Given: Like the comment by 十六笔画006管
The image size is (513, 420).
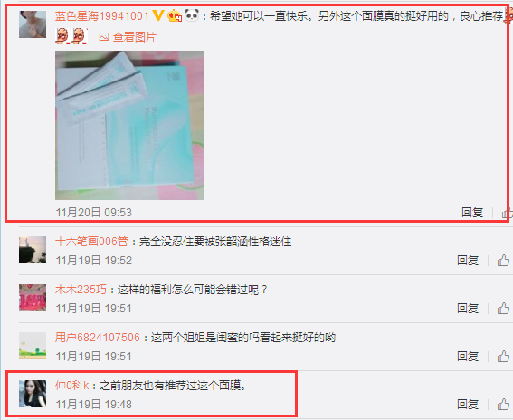Looking at the screenshot, I should click(x=503, y=261).
